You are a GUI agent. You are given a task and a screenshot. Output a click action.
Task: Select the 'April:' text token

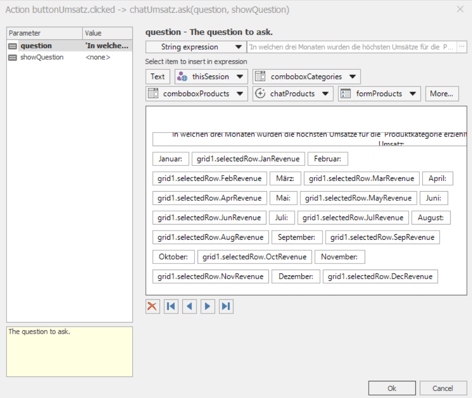pos(438,179)
